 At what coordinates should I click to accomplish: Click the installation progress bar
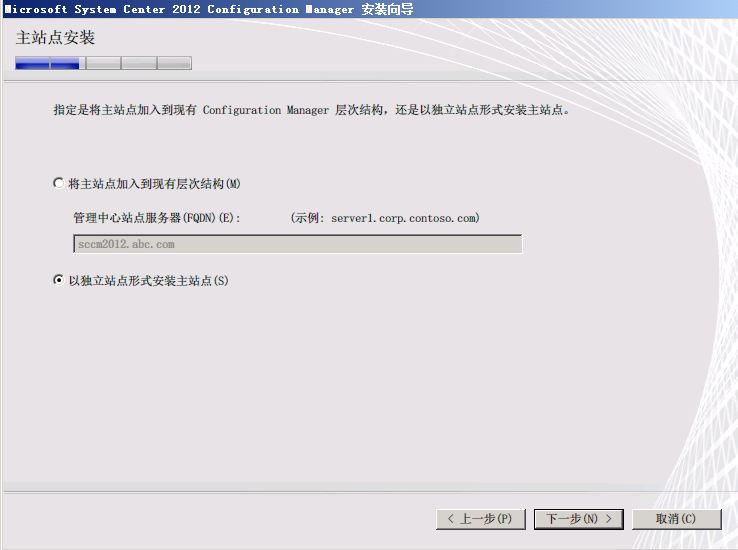[103, 63]
